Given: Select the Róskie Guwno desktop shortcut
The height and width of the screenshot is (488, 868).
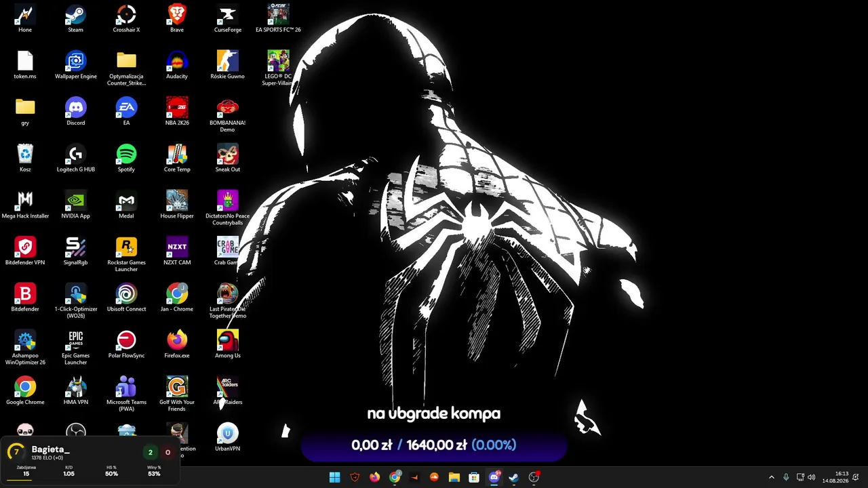Looking at the screenshot, I should (x=228, y=66).
